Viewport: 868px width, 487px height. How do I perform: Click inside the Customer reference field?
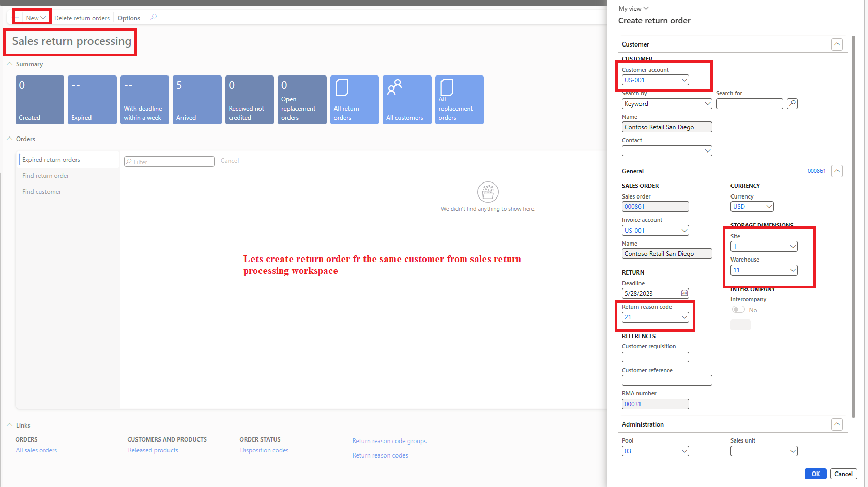point(666,380)
